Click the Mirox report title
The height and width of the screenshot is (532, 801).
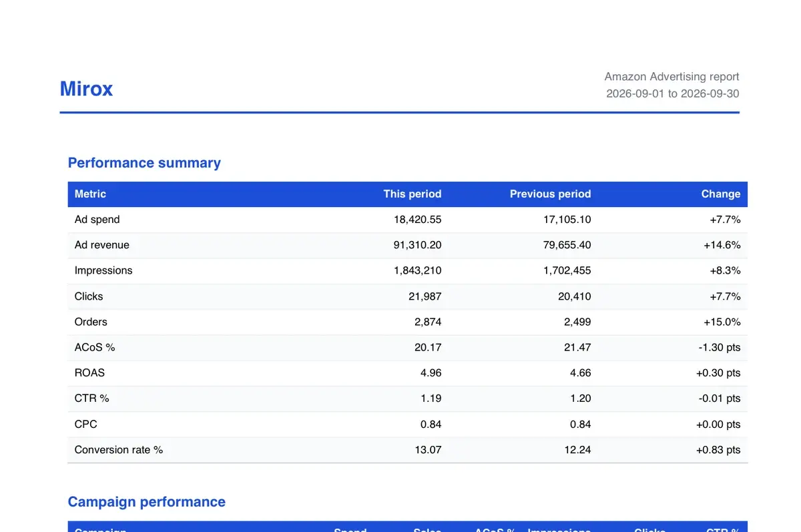coord(86,89)
